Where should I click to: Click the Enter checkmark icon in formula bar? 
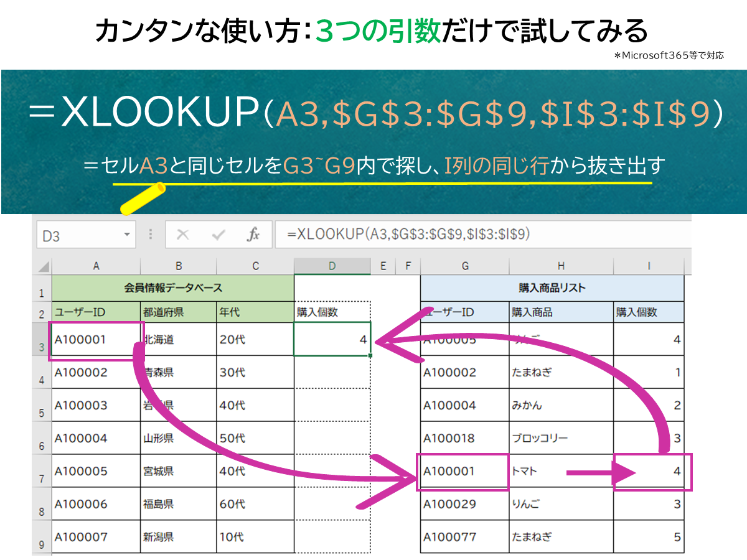click(x=218, y=235)
